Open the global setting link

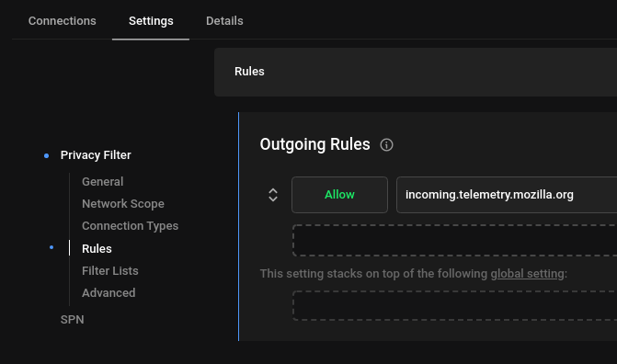tap(527, 274)
